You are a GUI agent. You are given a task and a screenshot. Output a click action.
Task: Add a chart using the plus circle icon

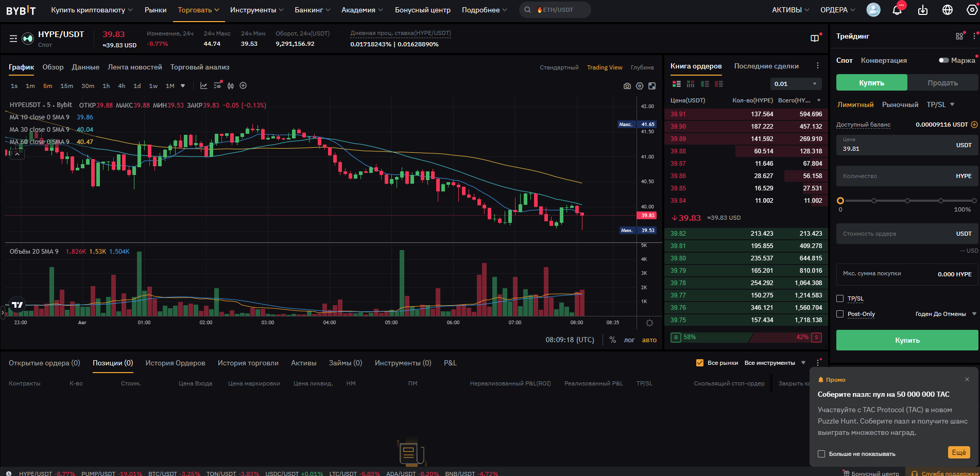tap(243, 86)
